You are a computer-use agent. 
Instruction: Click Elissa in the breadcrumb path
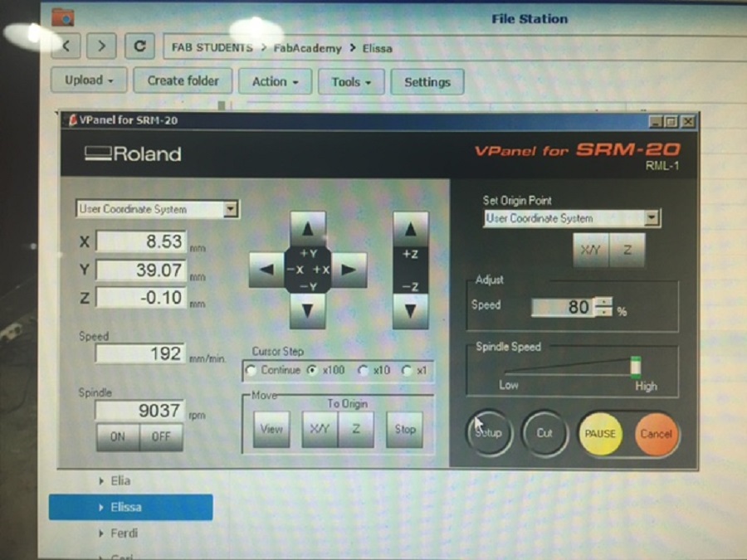tap(378, 48)
